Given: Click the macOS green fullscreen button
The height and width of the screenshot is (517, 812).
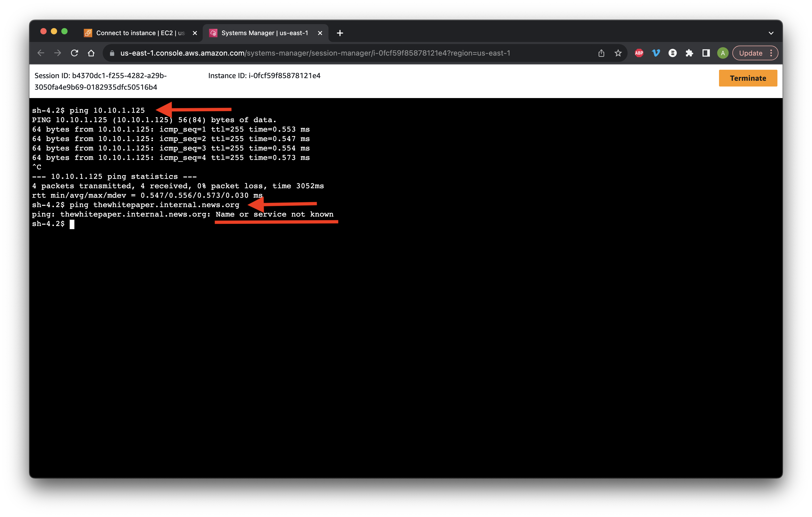Looking at the screenshot, I should (64, 31).
